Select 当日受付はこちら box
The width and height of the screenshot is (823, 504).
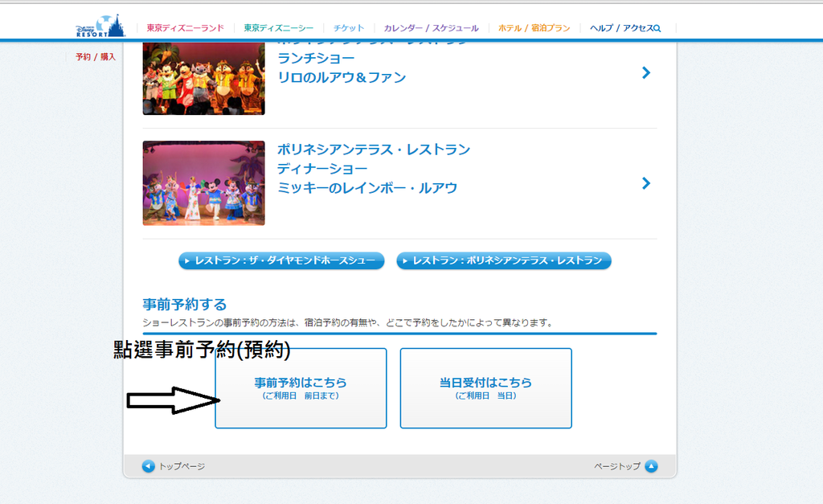(486, 388)
